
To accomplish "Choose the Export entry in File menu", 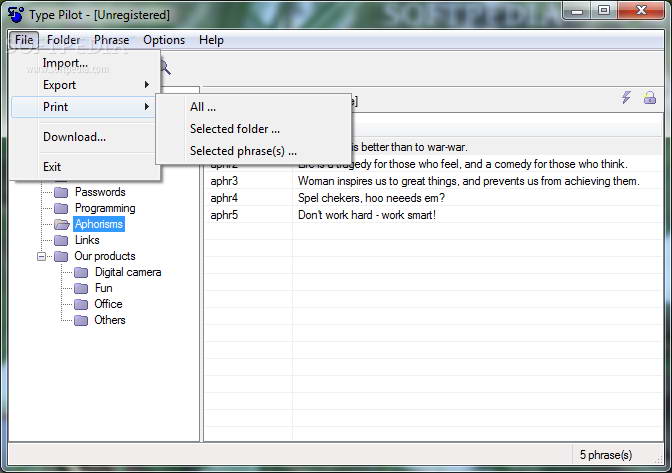I will point(85,85).
